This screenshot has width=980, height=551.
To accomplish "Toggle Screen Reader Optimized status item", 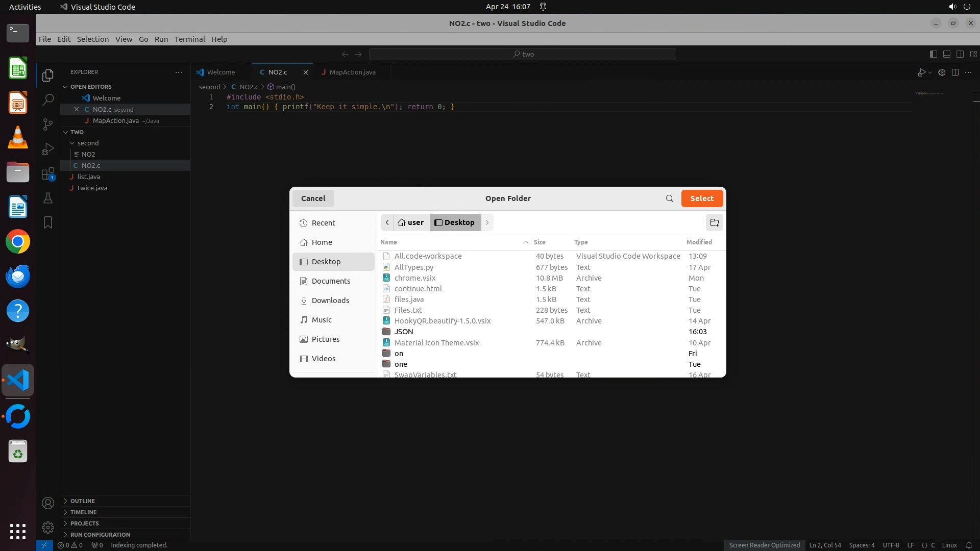I will coord(764,545).
